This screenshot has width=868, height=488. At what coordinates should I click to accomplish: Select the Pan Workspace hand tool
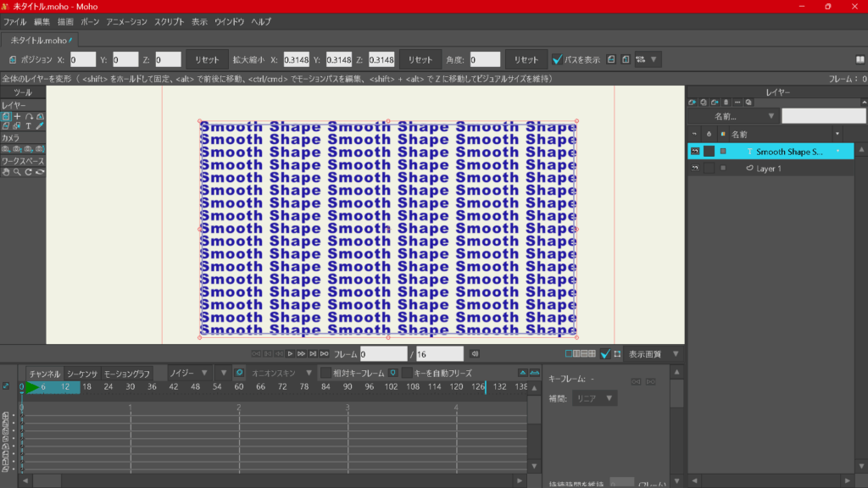tap(6, 172)
